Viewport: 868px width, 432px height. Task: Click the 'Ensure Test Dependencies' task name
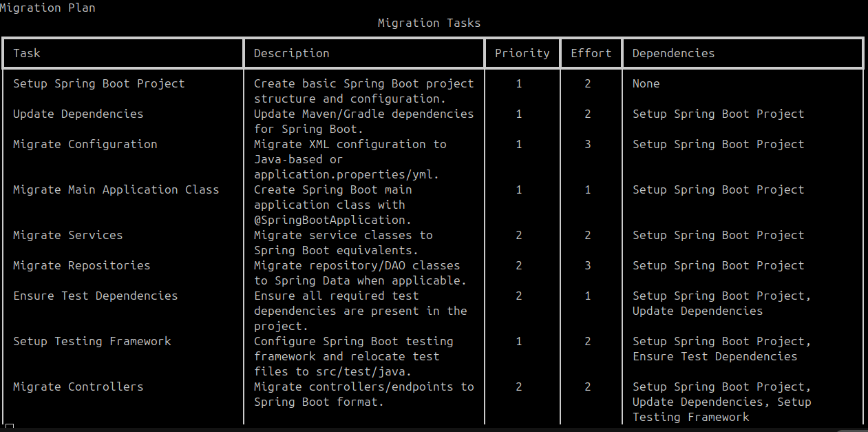coord(96,296)
